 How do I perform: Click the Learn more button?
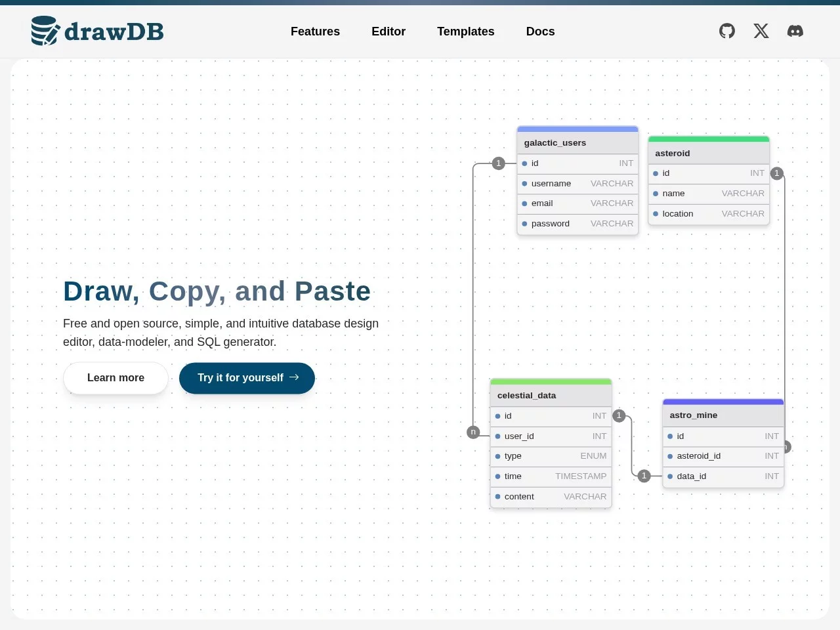pyautogui.click(x=115, y=378)
